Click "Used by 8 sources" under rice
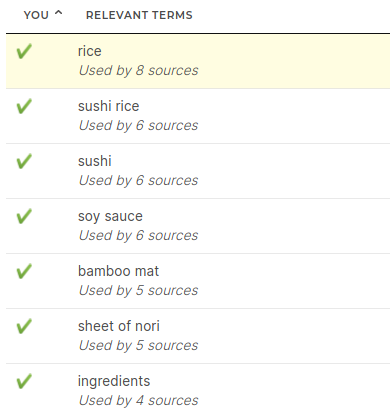The image size is (390, 417). click(139, 71)
